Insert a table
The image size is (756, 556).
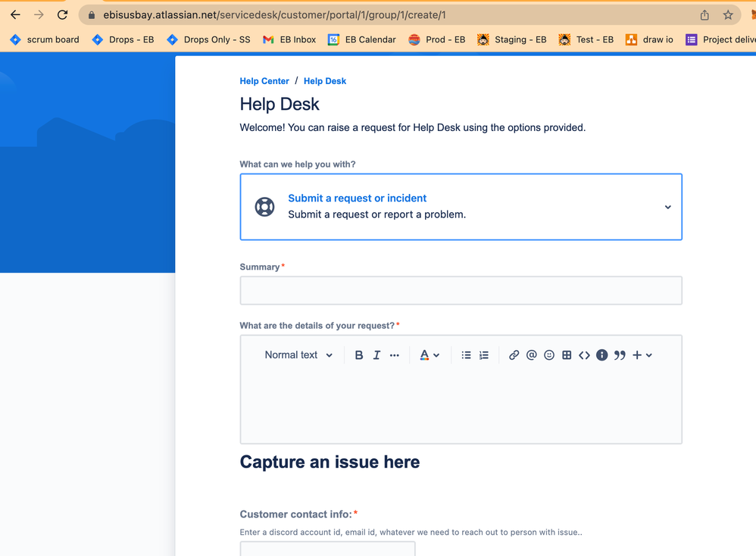tap(567, 355)
